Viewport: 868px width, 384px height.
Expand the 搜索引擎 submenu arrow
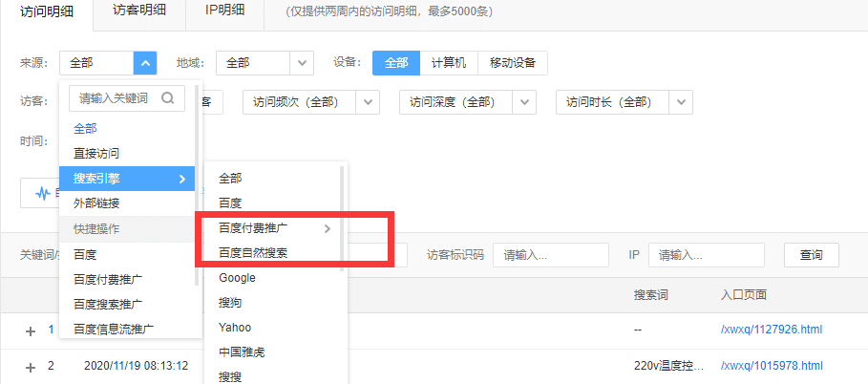(181, 179)
